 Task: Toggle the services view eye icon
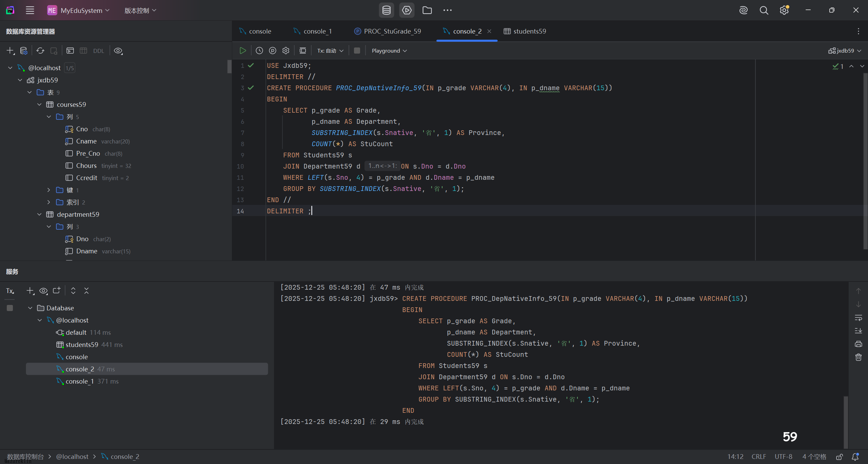point(43,291)
